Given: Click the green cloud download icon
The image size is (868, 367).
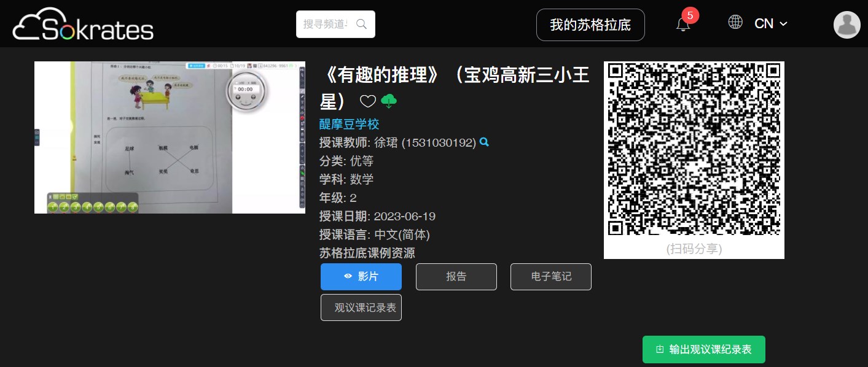Looking at the screenshot, I should pos(389,101).
